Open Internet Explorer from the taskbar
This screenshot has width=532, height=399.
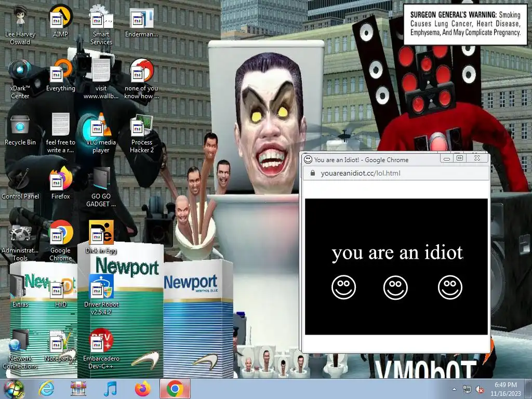pos(46,389)
